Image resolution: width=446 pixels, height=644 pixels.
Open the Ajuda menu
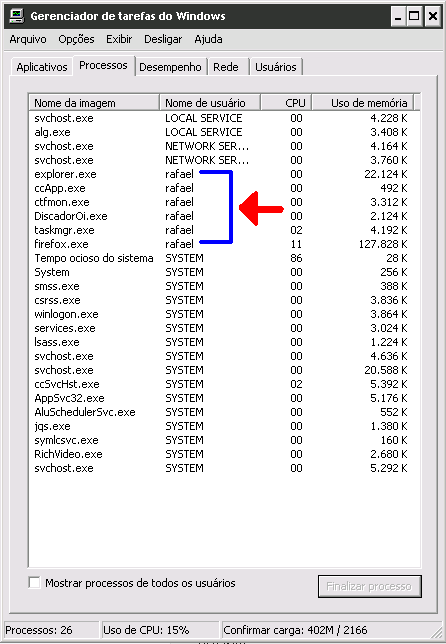click(209, 39)
